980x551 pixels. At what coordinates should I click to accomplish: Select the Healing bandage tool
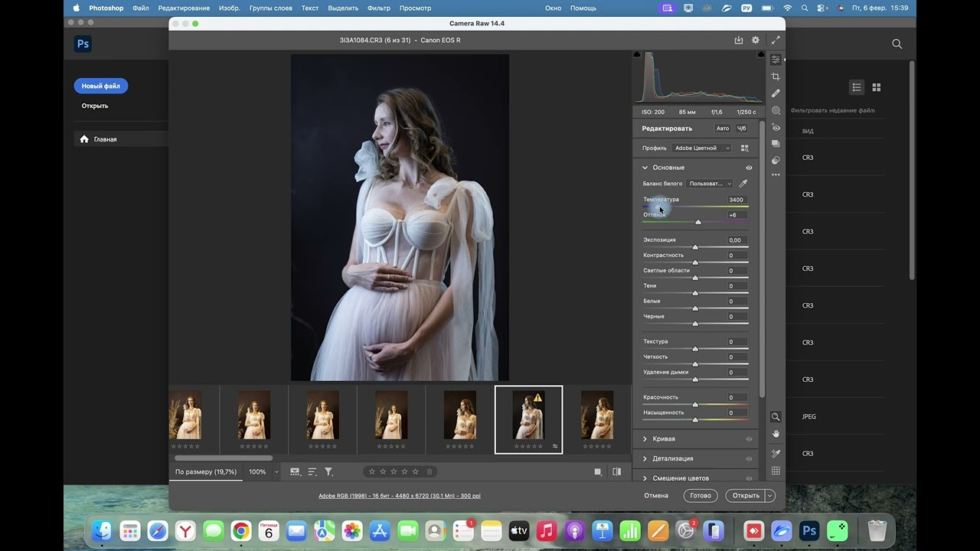point(776,93)
